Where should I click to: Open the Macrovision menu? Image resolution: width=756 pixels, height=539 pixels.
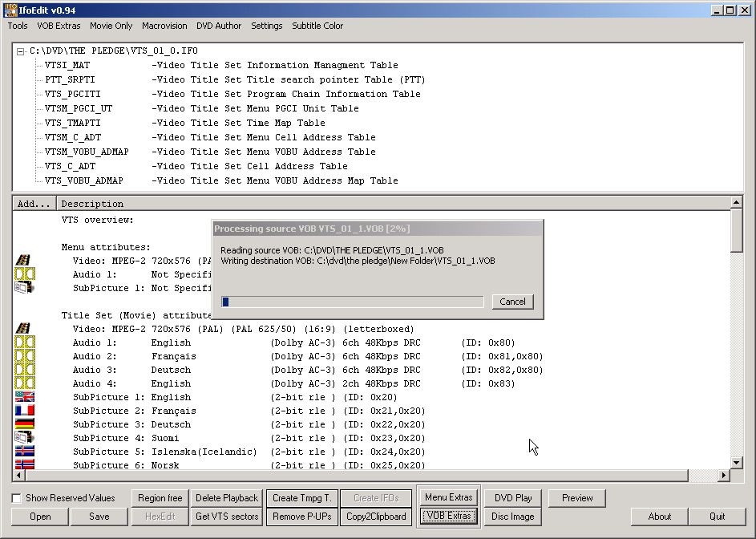pos(164,26)
